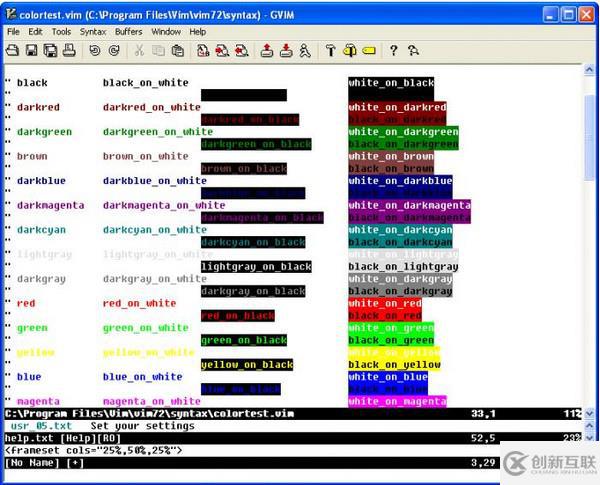Click the Open file toolbar icon
The image size is (600, 485).
point(12,51)
